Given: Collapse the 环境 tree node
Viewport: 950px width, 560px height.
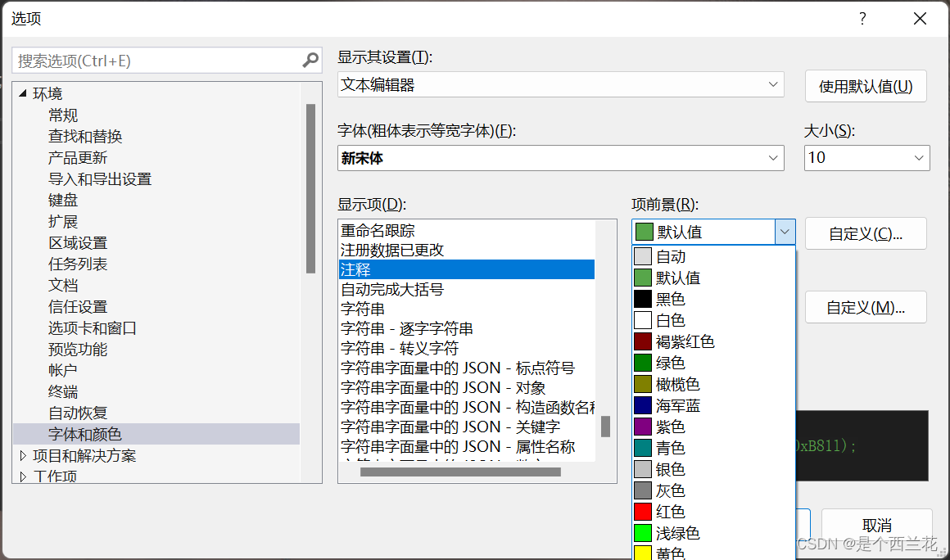Looking at the screenshot, I should click(x=23, y=93).
